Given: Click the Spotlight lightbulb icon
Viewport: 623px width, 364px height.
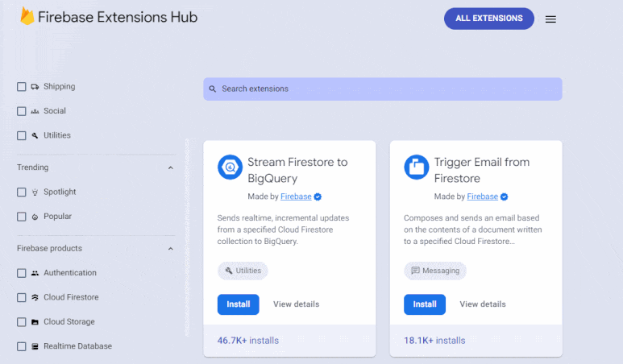Looking at the screenshot, I should click(x=35, y=192).
